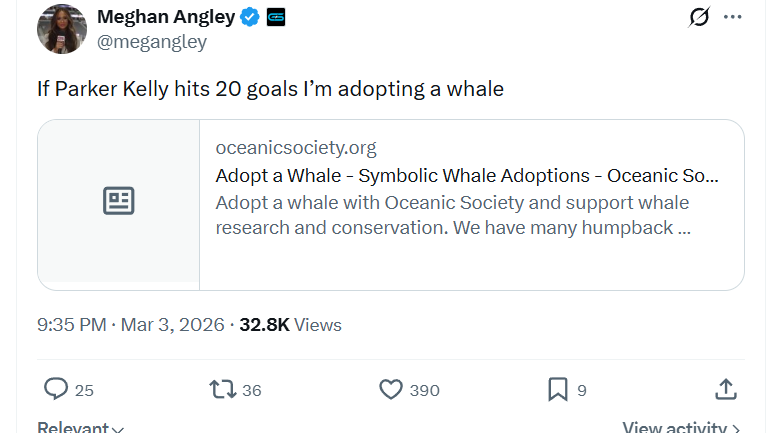Screen dimensions: 768x433
Task: Open the three-dot more options menu
Action: tap(733, 17)
